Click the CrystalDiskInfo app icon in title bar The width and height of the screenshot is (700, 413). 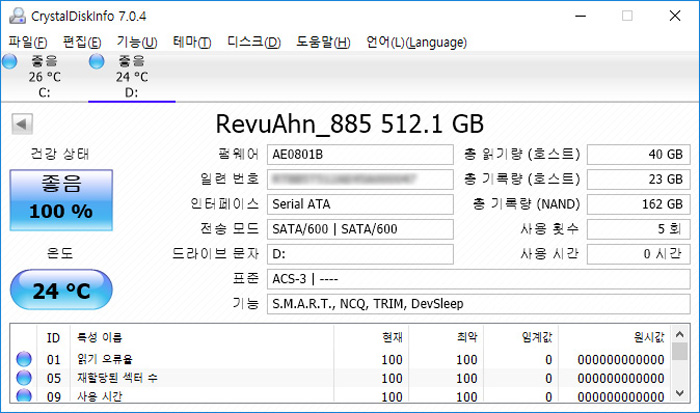click(x=16, y=15)
